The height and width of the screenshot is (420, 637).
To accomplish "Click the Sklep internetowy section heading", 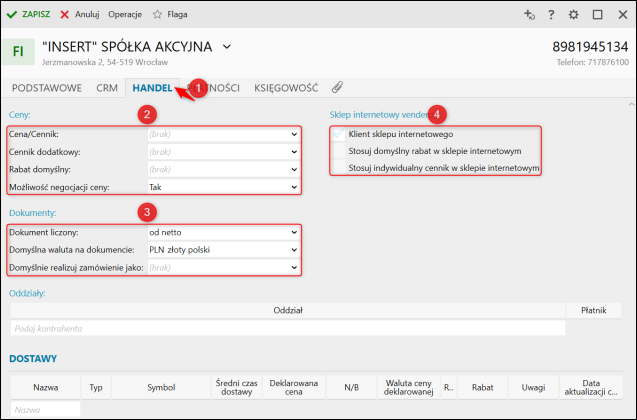I will point(379,115).
